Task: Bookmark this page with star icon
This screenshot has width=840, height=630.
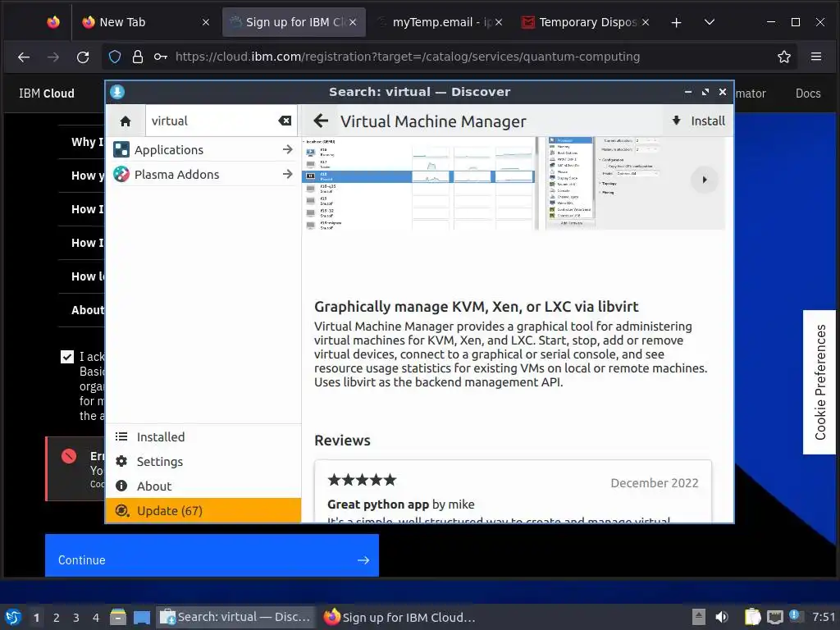Action: (x=783, y=57)
